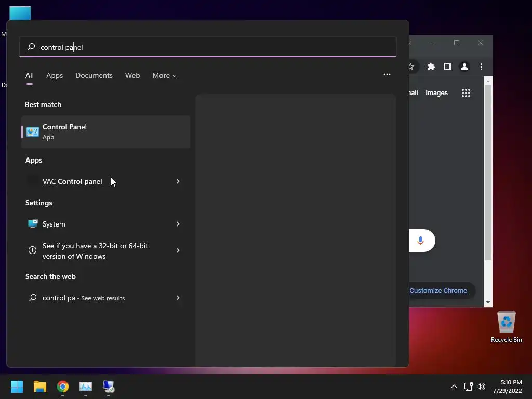Open the VAC Control panel app result

coord(105,181)
